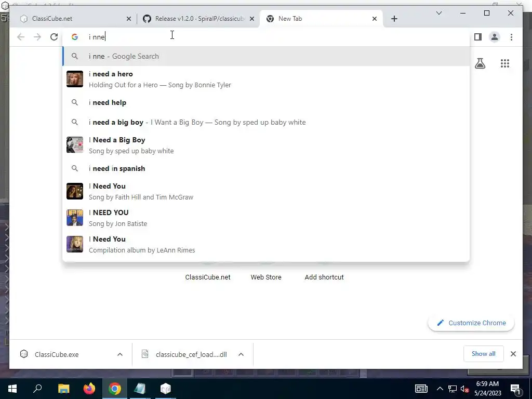532x399 pixels.
Task: Expand options for ClassiCube.exe download
Action: coord(120,354)
